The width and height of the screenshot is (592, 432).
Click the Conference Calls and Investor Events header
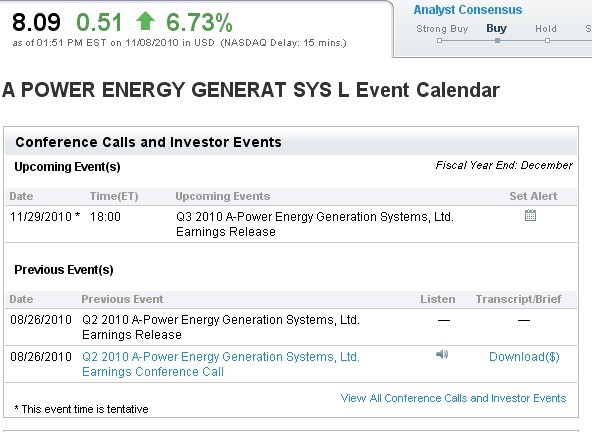tap(148, 142)
